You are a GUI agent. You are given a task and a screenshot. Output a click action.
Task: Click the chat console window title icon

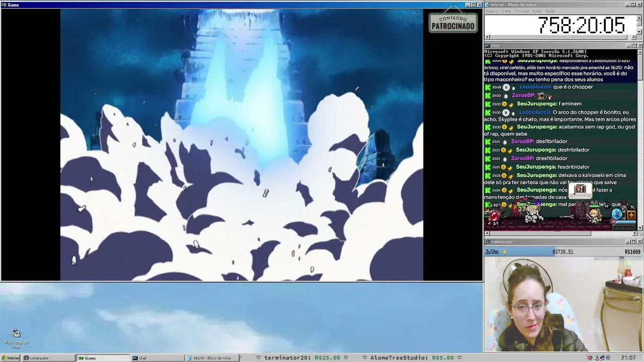(488, 46)
